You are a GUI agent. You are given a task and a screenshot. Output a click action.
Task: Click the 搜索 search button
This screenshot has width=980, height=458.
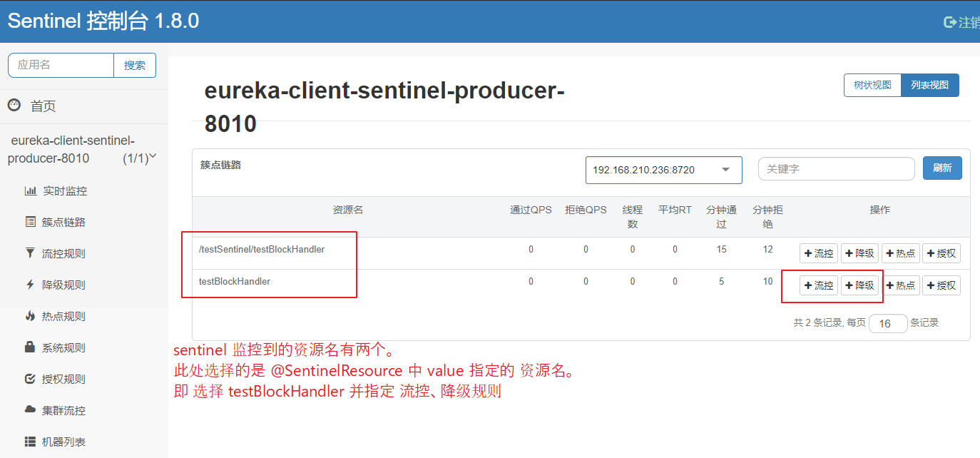click(x=135, y=65)
